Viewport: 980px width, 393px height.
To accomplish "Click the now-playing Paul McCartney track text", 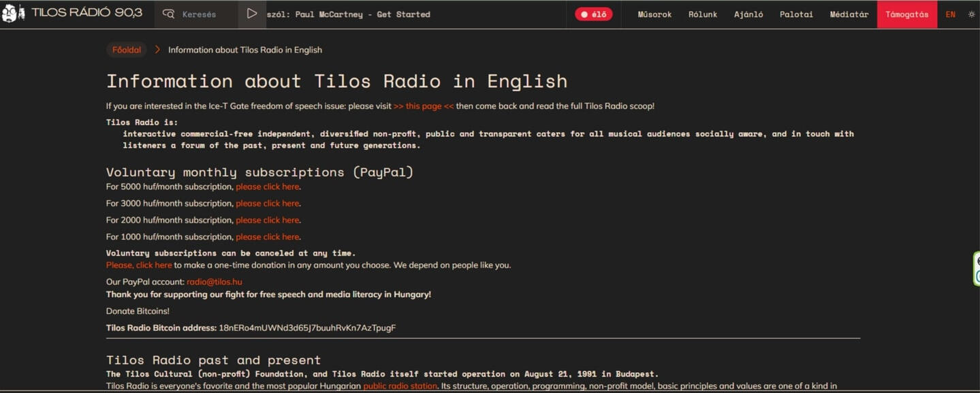I will click(348, 14).
